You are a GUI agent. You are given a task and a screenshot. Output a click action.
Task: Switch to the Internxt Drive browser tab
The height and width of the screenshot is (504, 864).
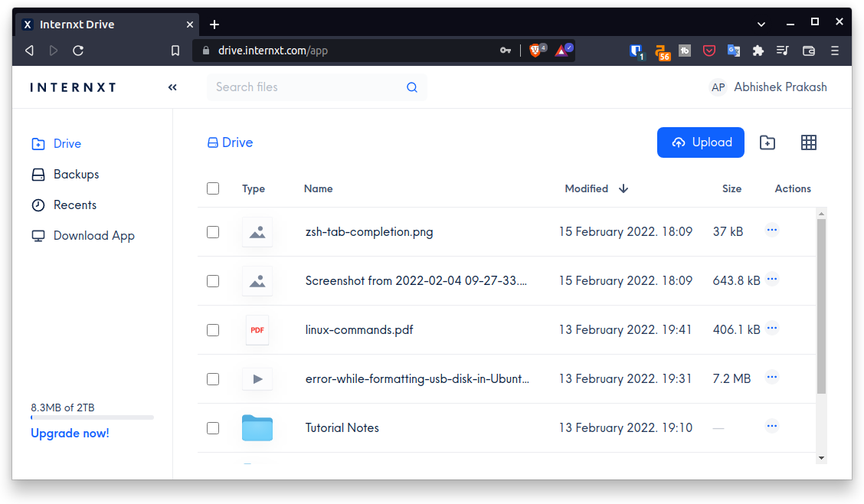coord(92,24)
